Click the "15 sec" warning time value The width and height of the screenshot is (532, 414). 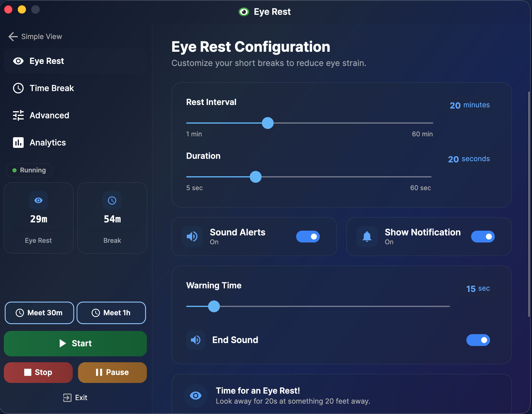tap(478, 289)
